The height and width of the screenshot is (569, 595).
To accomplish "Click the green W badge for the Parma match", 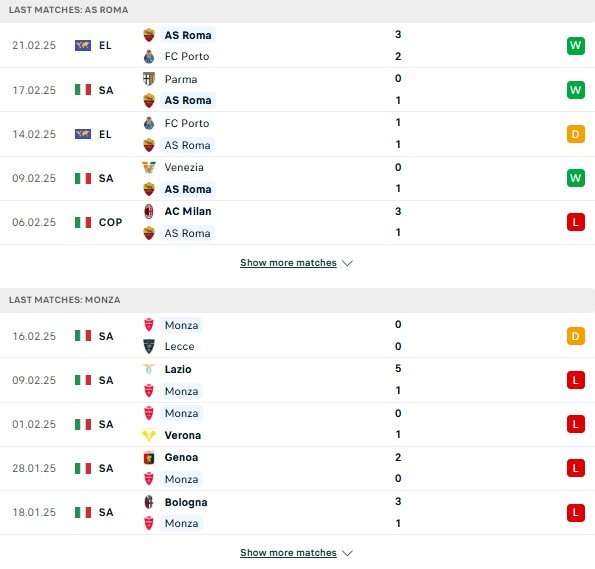I will click(x=576, y=90).
